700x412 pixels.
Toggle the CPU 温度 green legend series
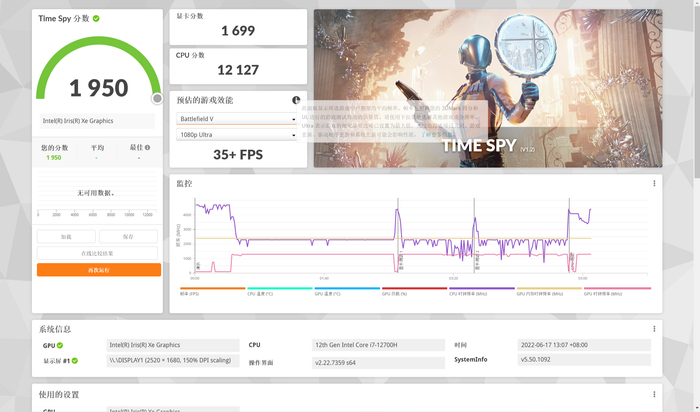tap(279, 291)
